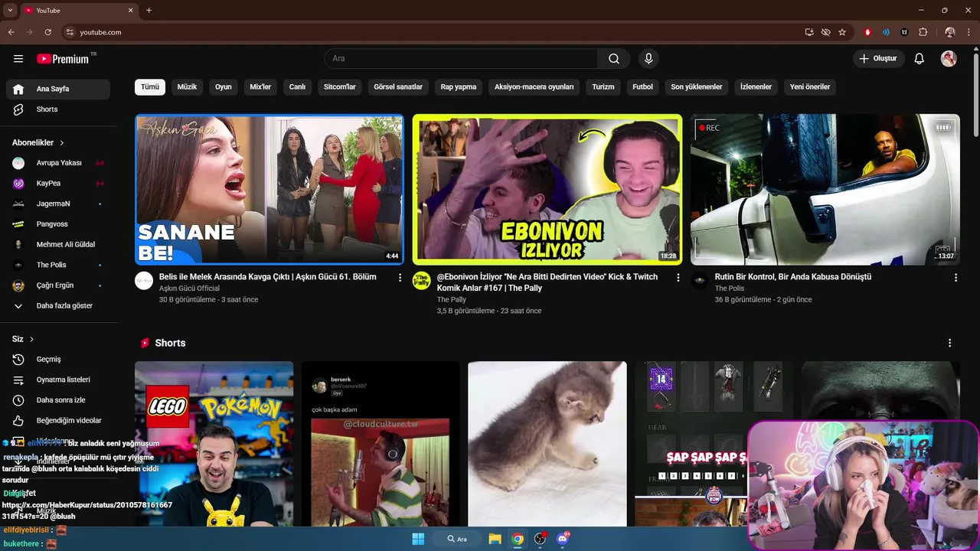This screenshot has height=551, width=980.
Task: Open the Aşkın Gücü Official channel link
Action: [189, 289]
